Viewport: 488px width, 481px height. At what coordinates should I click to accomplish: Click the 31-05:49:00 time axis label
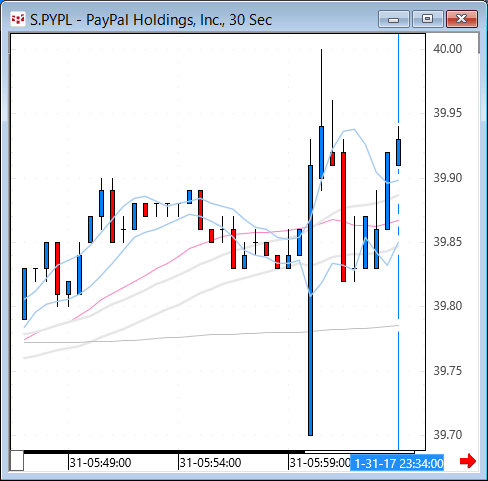click(x=100, y=463)
